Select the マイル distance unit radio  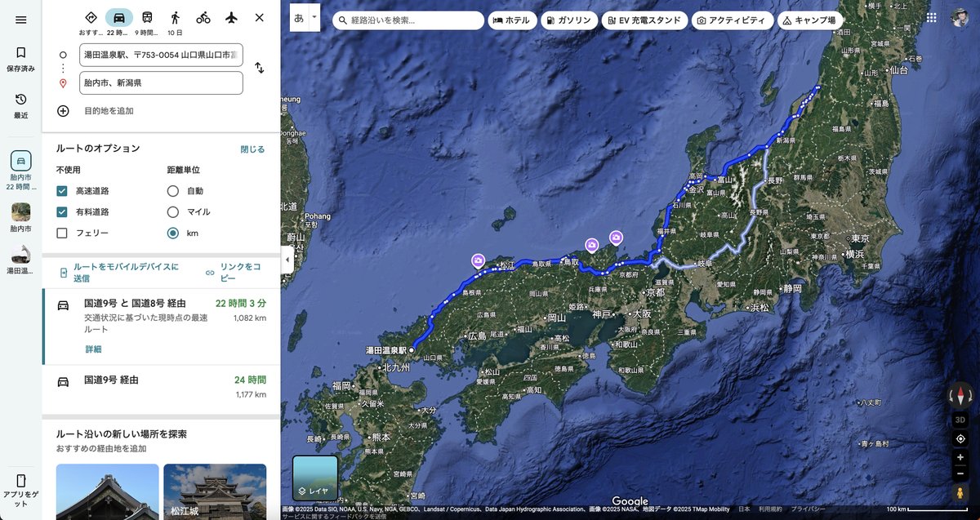coord(172,211)
